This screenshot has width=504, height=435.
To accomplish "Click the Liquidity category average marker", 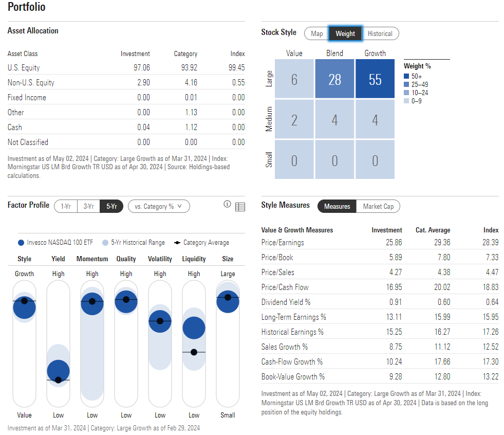I will pos(194,352).
